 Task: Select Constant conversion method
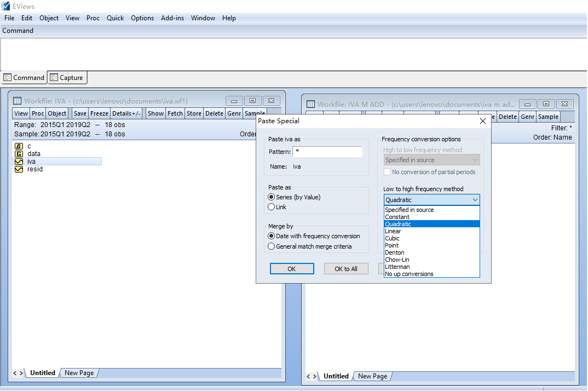pyautogui.click(x=431, y=217)
